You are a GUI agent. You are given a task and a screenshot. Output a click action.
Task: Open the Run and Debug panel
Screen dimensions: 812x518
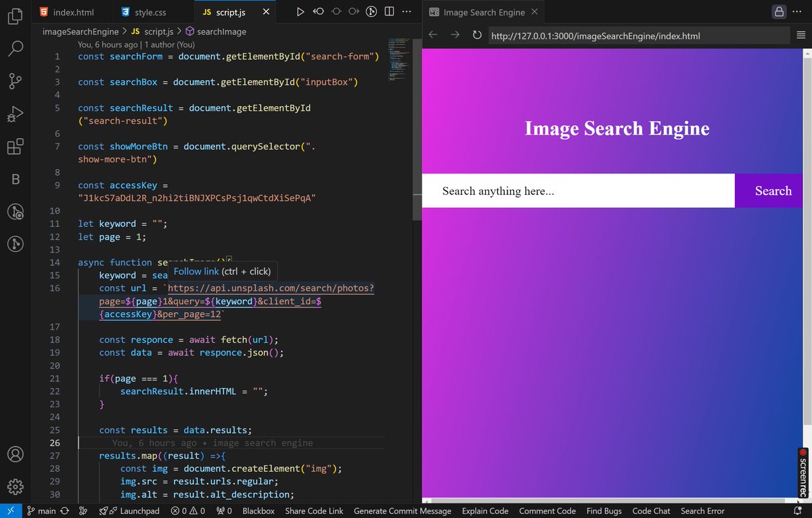15,114
